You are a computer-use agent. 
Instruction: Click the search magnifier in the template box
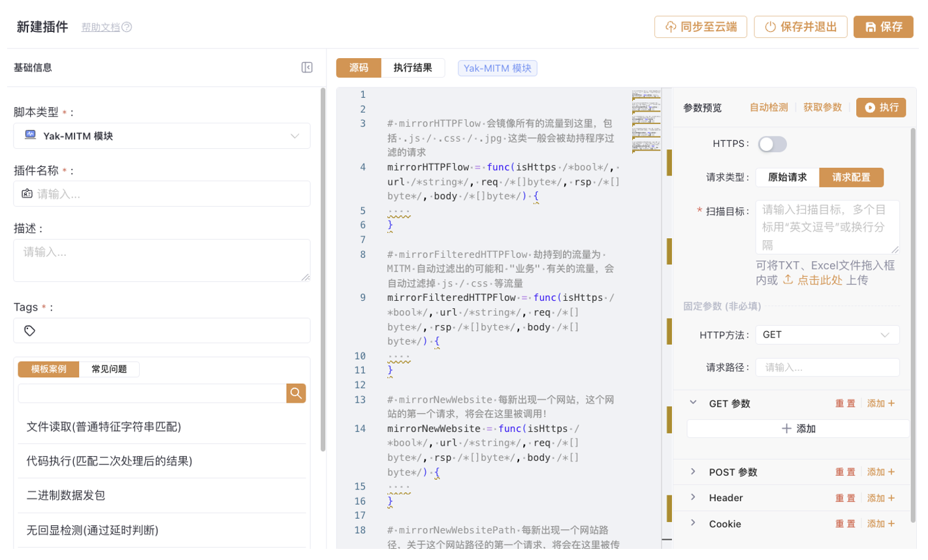pos(296,393)
